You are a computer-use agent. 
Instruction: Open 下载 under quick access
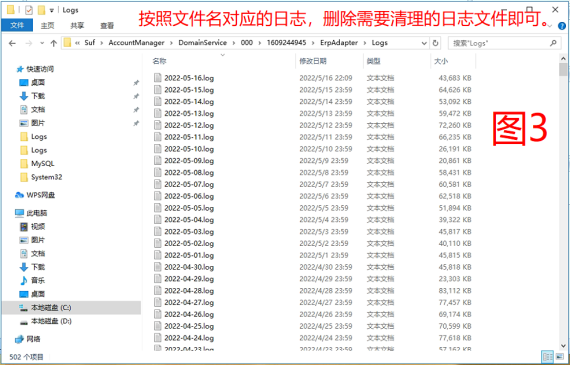point(38,96)
